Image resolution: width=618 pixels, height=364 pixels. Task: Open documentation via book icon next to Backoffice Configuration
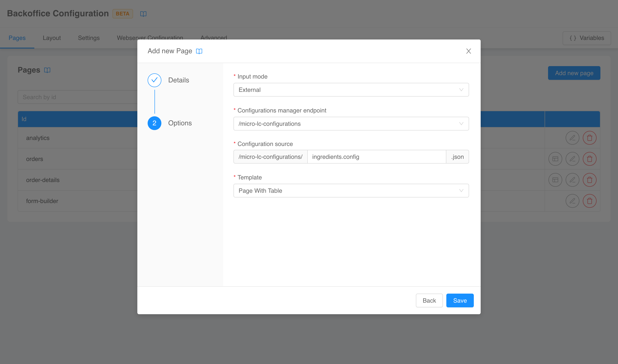coord(143,14)
